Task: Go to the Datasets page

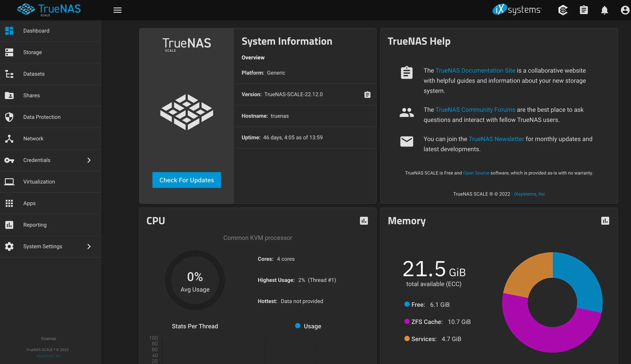Action: pos(34,74)
